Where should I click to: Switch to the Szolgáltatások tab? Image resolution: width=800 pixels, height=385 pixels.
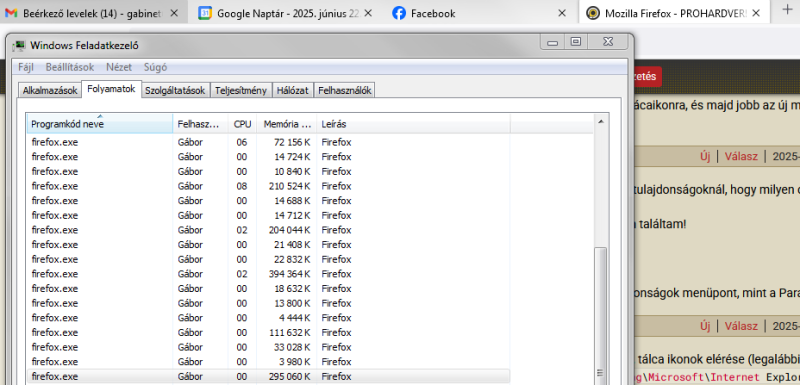click(x=175, y=91)
